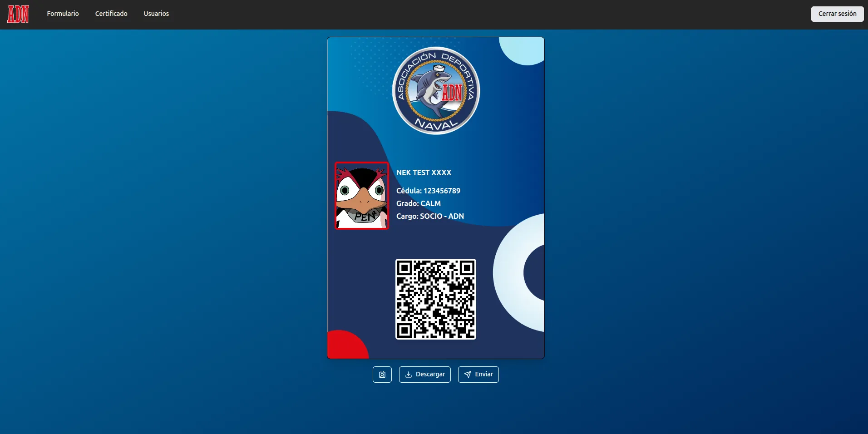The height and width of the screenshot is (434, 868).
Task: Select the name text NEK TEST XXXX
Action: click(424, 173)
